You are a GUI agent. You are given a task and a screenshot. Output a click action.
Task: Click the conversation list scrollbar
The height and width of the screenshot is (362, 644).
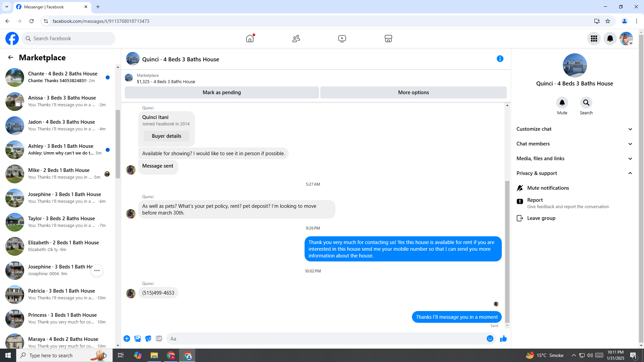(118, 144)
